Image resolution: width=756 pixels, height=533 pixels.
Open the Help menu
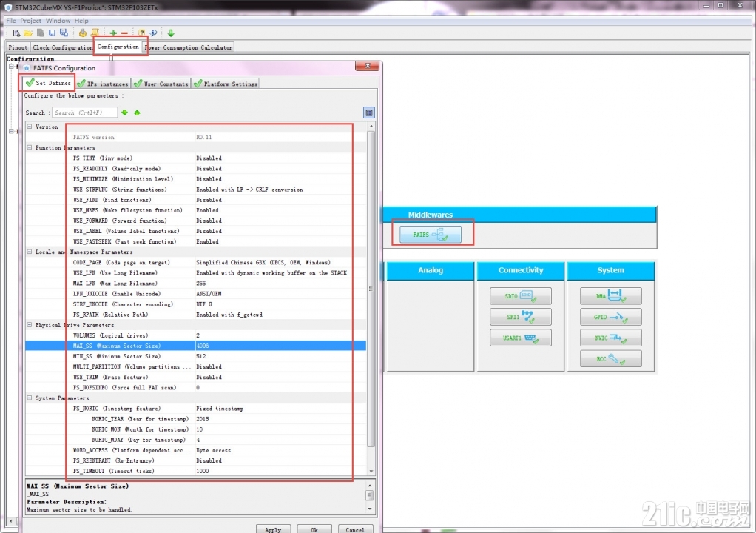(81, 21)
